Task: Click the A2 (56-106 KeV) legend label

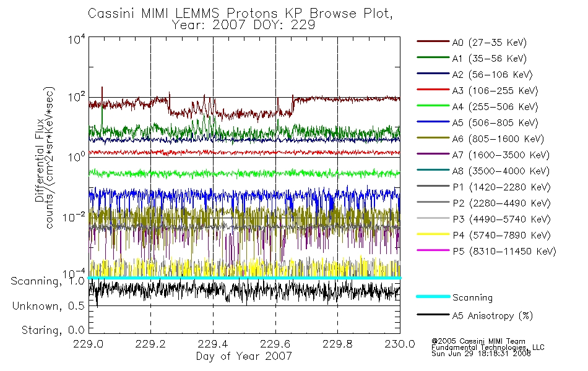Action: [492, 75]
